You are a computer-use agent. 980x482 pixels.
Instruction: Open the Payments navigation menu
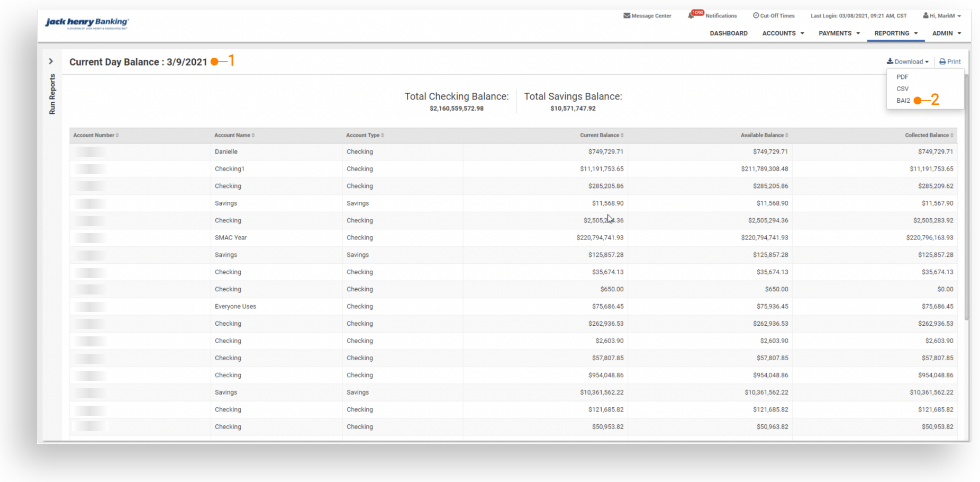point(839,33)
